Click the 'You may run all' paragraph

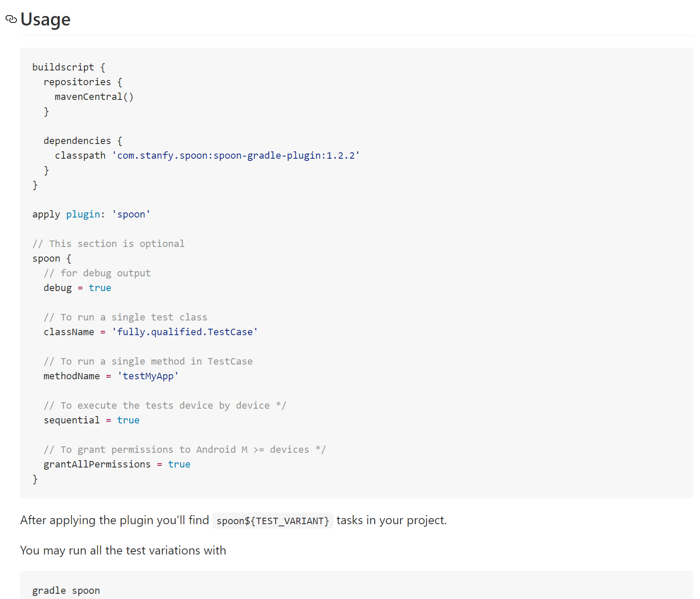click(123, 551)
